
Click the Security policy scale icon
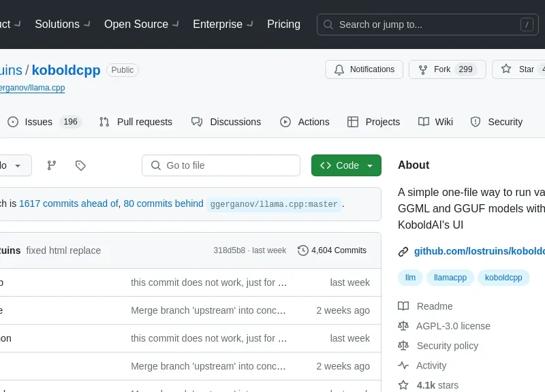pyautogui.click(x=404, y=346)
